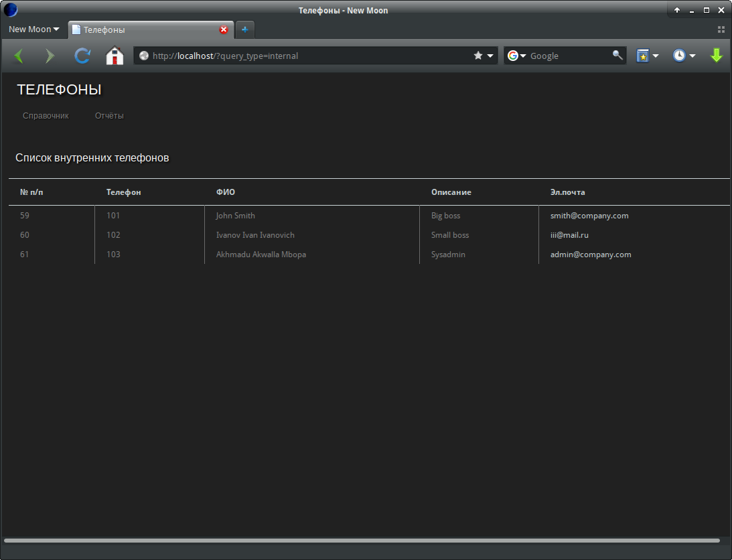Click the name John Smith
The height and width of the screenshot is (560, 732).
point(235,215)
